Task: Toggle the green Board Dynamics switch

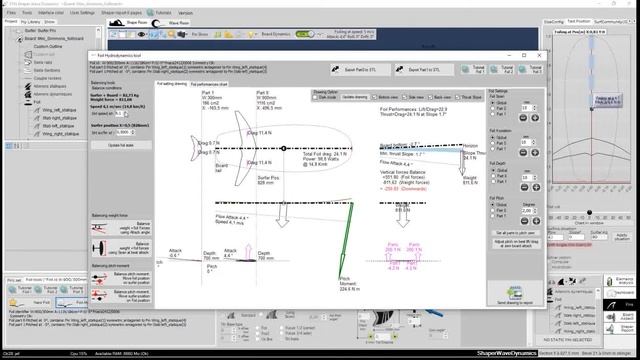Action: [304, 34]
